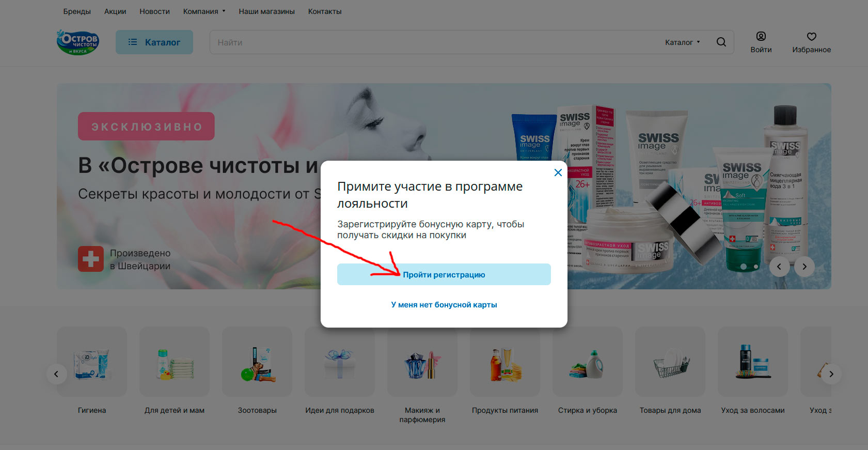Open Товары для дома category image
Viewport: 868px width, 450px height.
670,362
